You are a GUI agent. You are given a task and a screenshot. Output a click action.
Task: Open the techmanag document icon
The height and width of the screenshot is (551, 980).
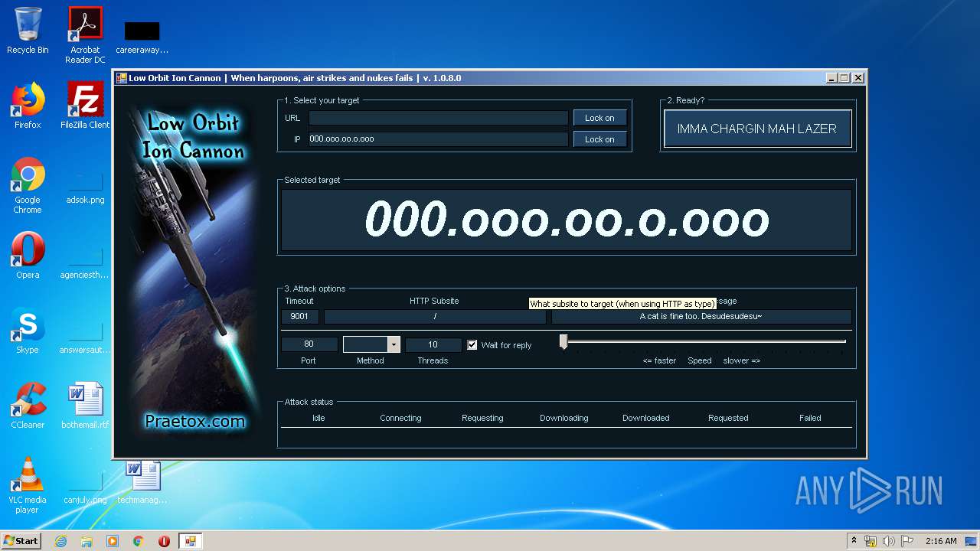(142, 482)
